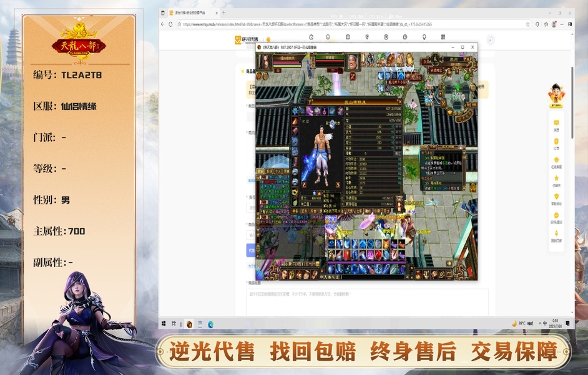Open 消息 in the right sidebar
This screenshot has width=588, height=375.
(x=557, y=126)
